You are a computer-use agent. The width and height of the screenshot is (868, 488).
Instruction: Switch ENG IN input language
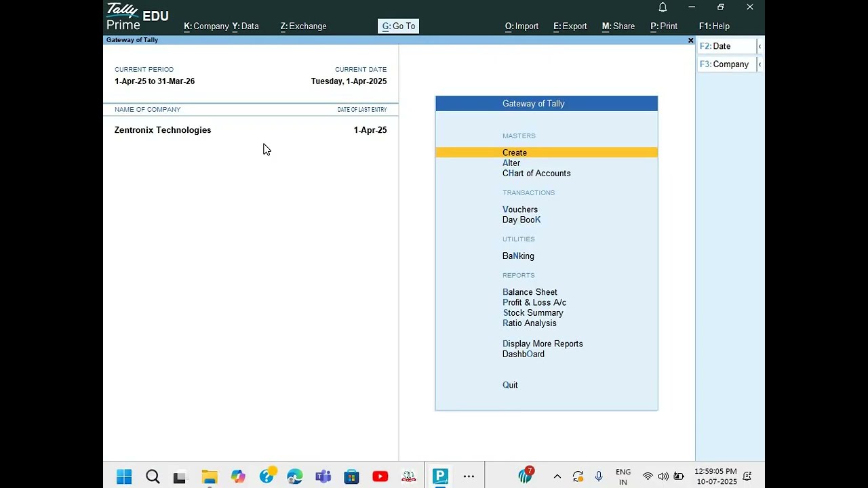tap(623, 477)
